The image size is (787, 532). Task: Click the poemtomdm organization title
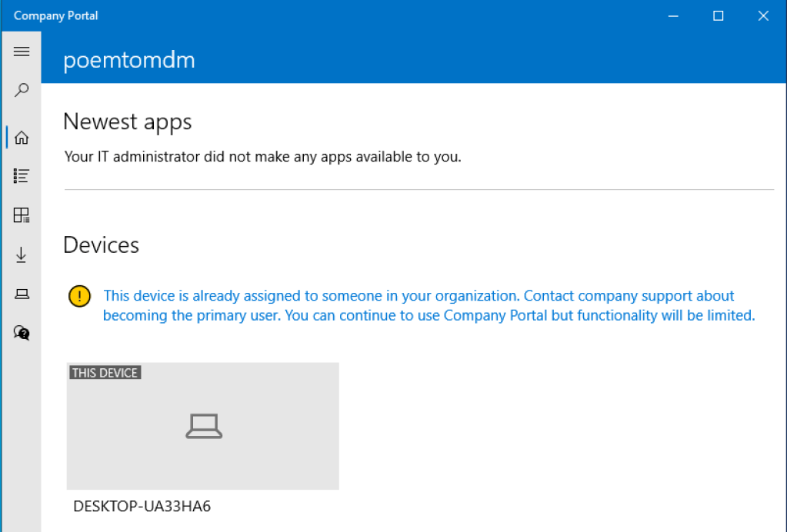128,60
